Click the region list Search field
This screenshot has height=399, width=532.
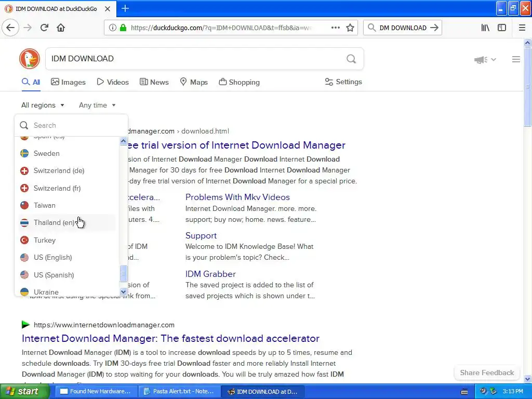click(x=71, y=126)
